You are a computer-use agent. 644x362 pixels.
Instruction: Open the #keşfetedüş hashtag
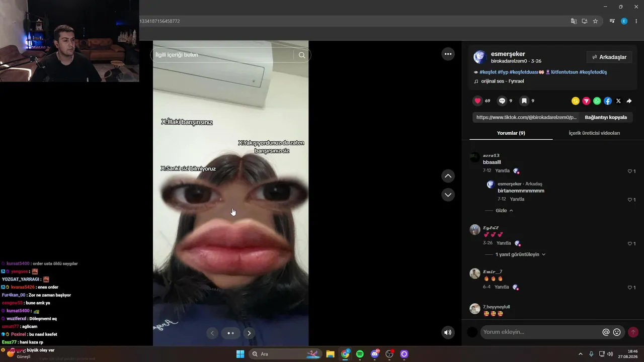(593, 72)
